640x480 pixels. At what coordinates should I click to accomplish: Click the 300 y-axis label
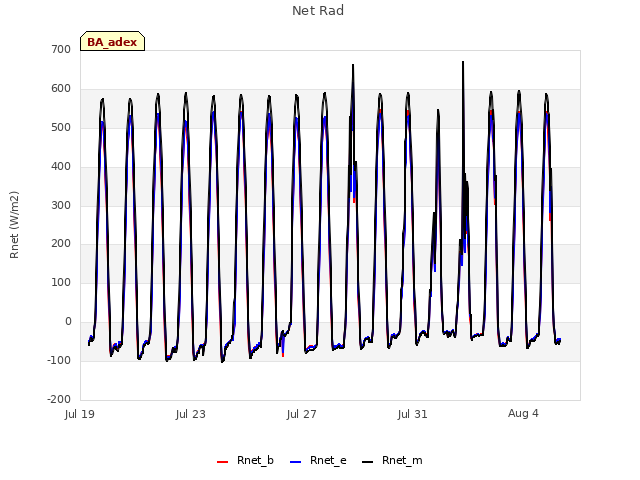[x=61, y=205]
